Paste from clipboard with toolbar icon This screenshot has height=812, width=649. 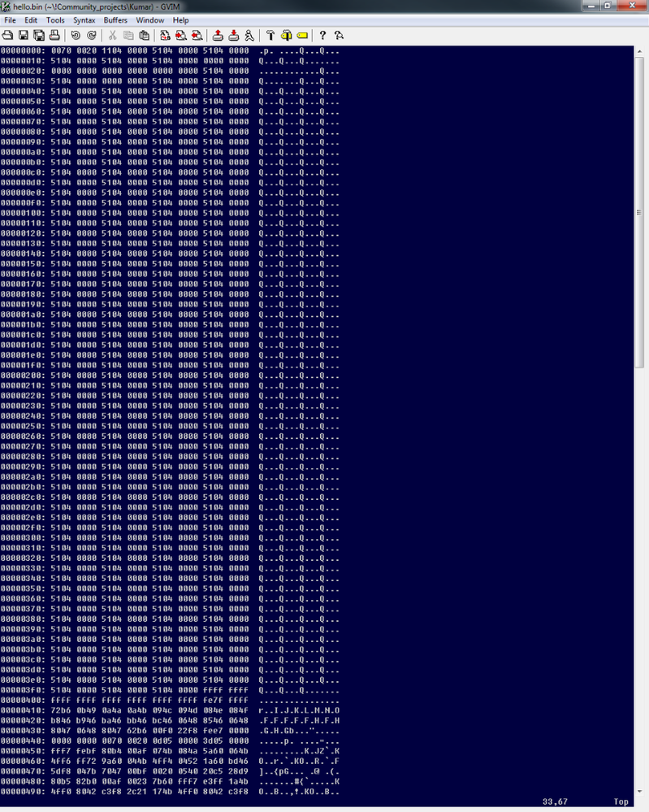coord(145,35)
